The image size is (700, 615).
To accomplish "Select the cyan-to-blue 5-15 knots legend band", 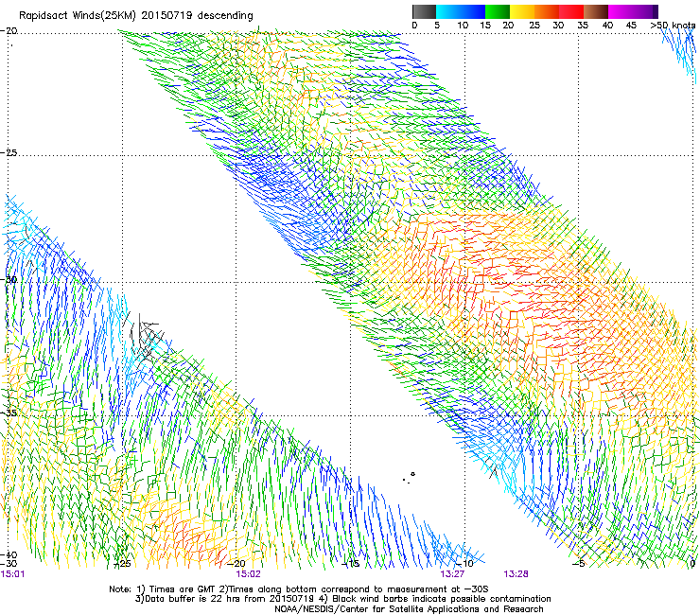I will click(461, 11).
